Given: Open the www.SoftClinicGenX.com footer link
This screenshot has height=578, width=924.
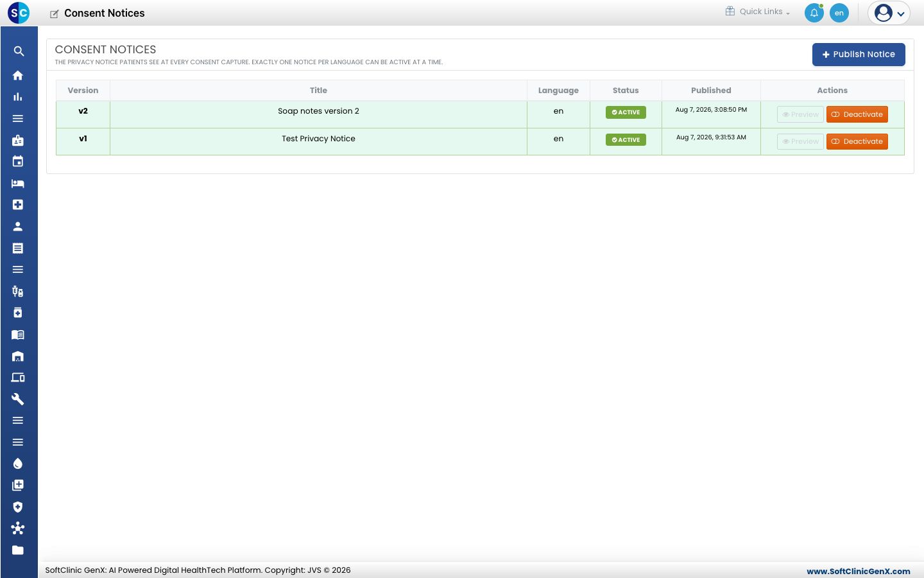Looking at the screenshot, I should [x=859, y=571].
